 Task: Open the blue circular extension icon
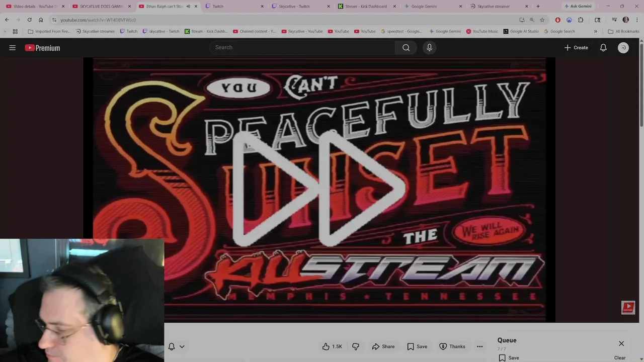coord(569,20)
